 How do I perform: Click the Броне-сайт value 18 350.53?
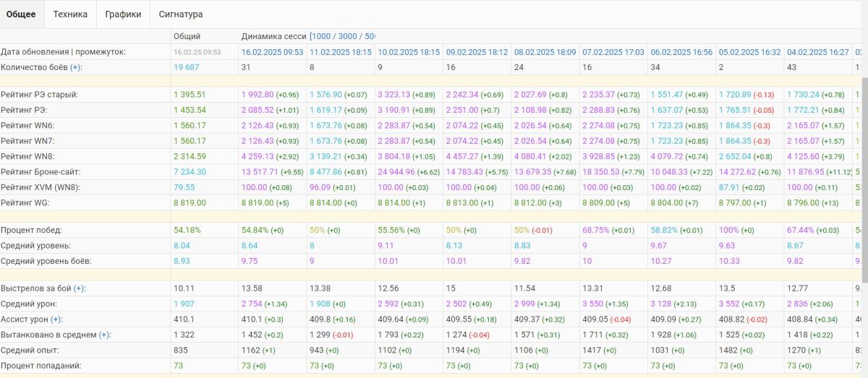pos(601,172)
